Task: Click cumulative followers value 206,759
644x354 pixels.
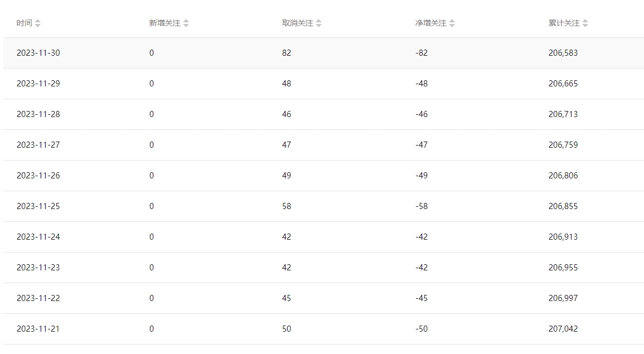Action: point(563,145)
